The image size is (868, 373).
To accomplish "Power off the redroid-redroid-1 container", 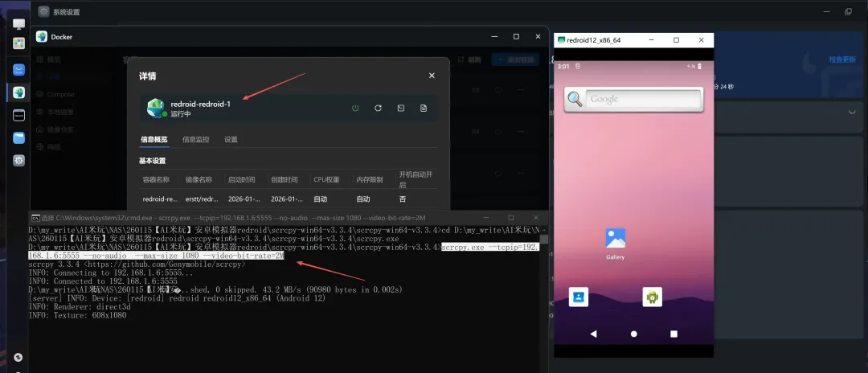I will (x=355, y=108).
